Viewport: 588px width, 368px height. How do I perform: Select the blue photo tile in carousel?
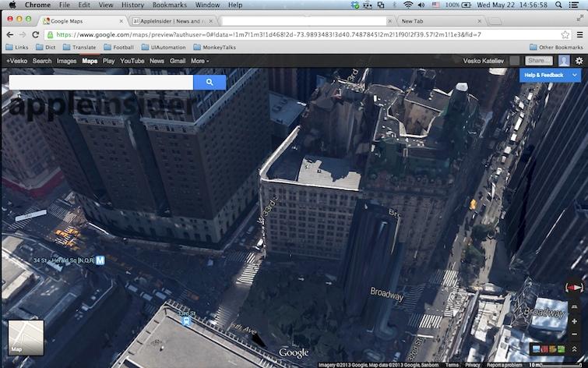(537, 349)
